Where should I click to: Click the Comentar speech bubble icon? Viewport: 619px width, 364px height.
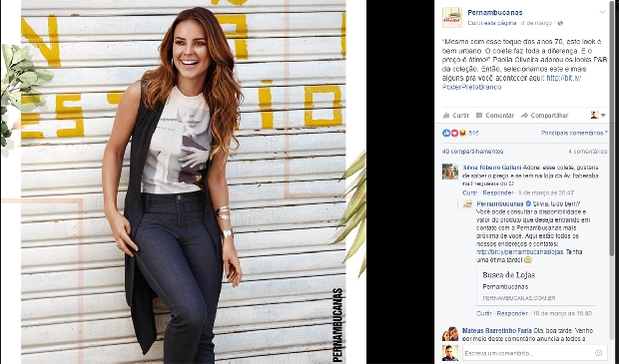click(479, 116)
